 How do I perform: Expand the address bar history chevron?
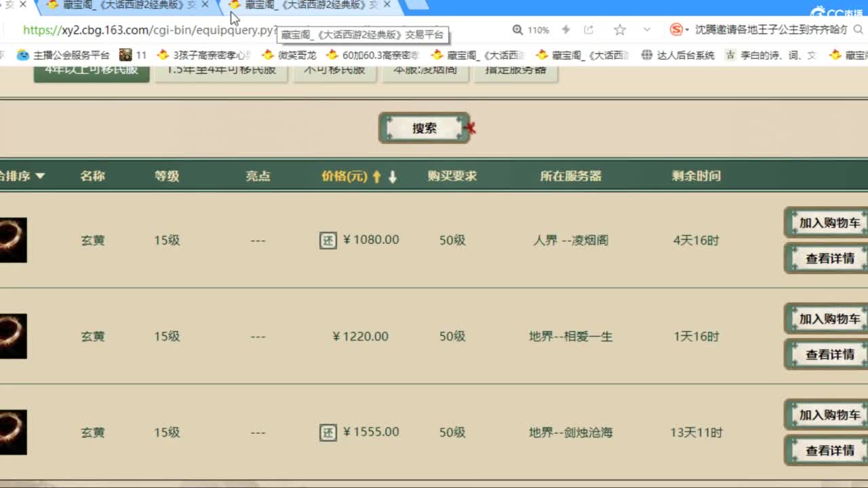[x=647, y=30]
